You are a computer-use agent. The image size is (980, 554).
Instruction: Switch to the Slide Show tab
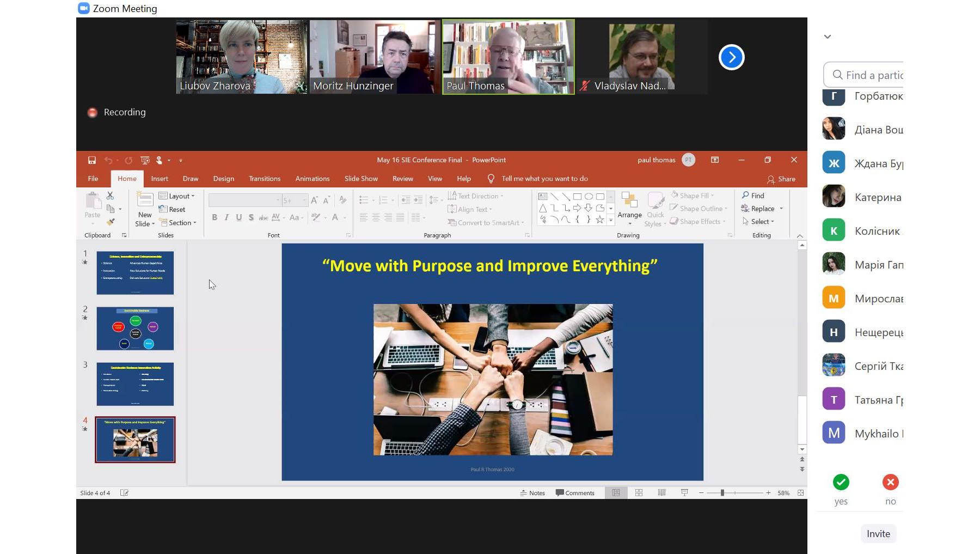click(361, 179)
